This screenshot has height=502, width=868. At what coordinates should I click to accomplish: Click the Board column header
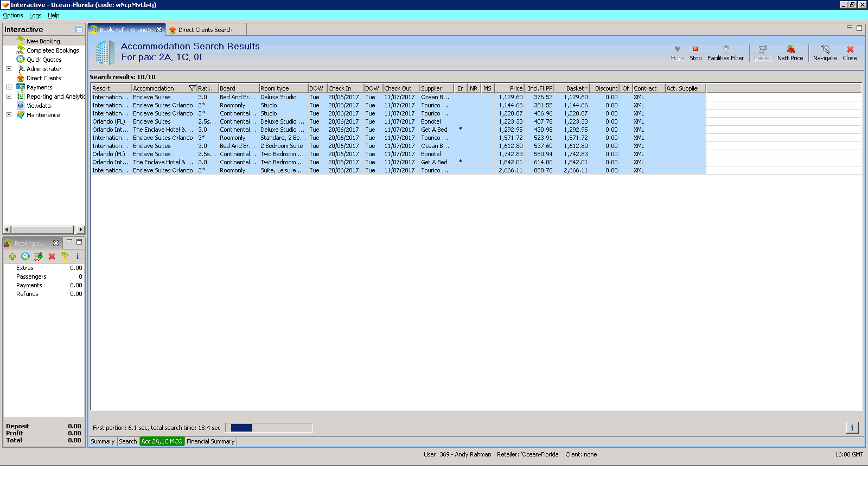coord(239,88)
